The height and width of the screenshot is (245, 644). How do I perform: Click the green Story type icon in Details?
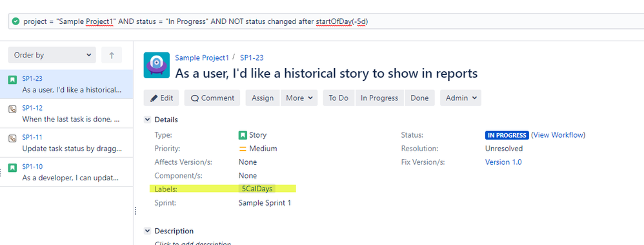tap(243, 134)
